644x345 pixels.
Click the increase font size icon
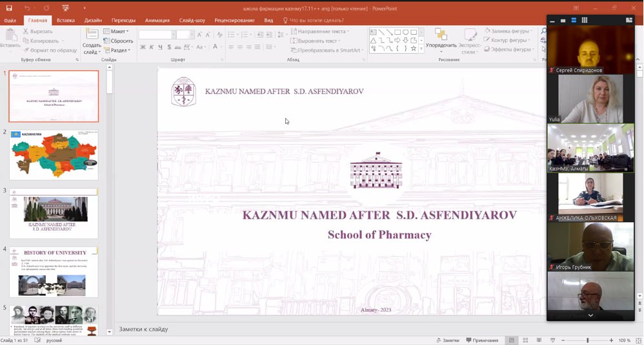[199, 35]
